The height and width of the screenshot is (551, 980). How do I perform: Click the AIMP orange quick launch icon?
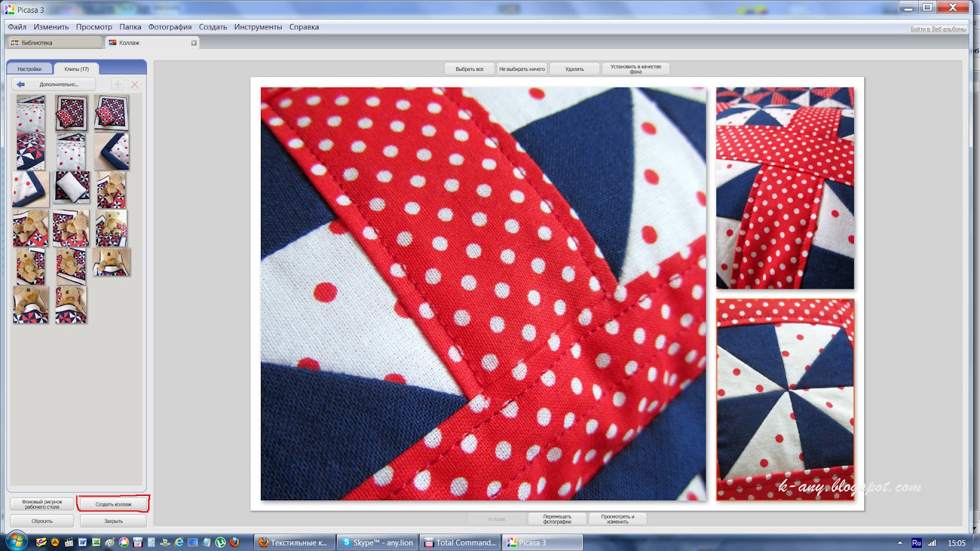pos(55,542)
